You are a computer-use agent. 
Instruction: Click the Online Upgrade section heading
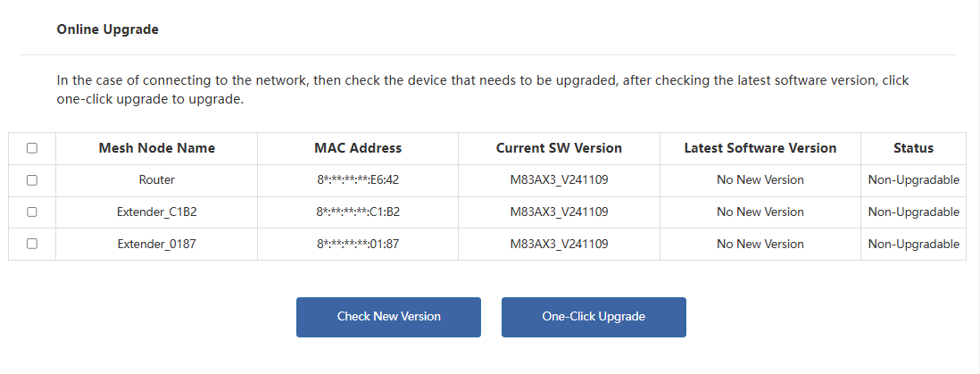[107, 29]
